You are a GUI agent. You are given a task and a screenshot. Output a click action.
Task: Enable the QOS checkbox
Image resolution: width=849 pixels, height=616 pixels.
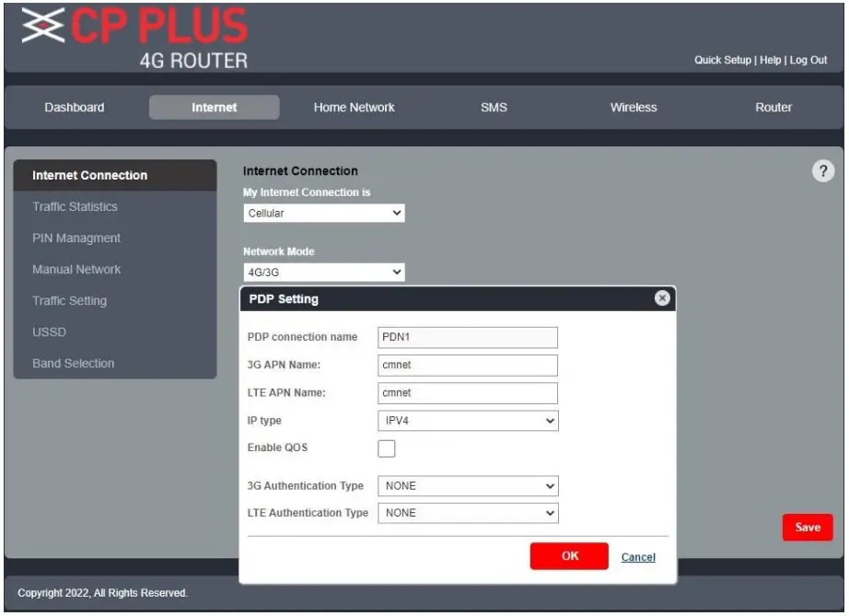coord(386,448)
